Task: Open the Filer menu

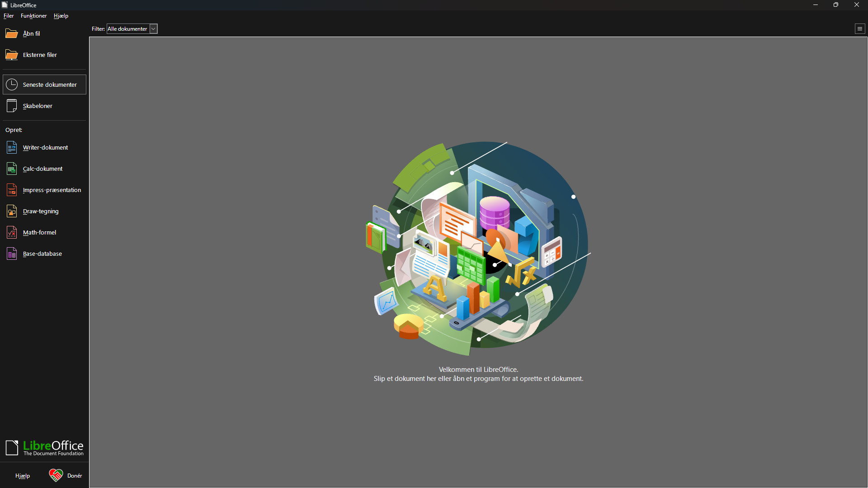Action: click(9, 16)
